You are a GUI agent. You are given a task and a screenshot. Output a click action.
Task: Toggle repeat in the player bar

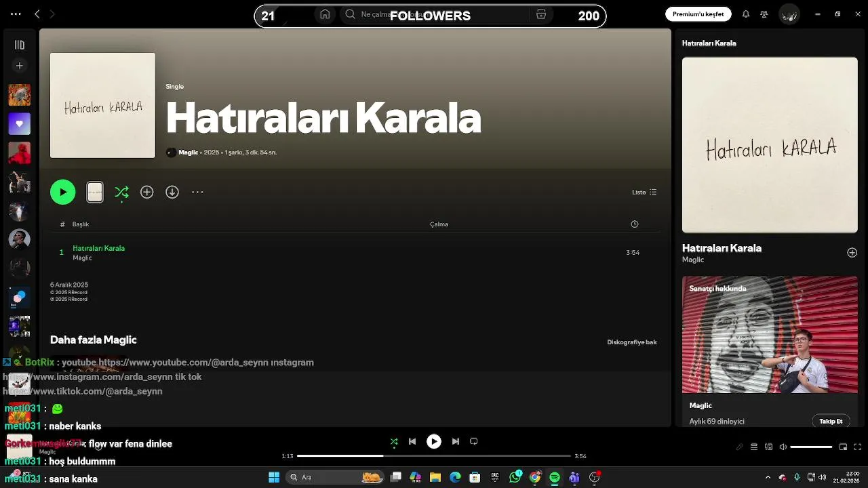tap(474, 441)
